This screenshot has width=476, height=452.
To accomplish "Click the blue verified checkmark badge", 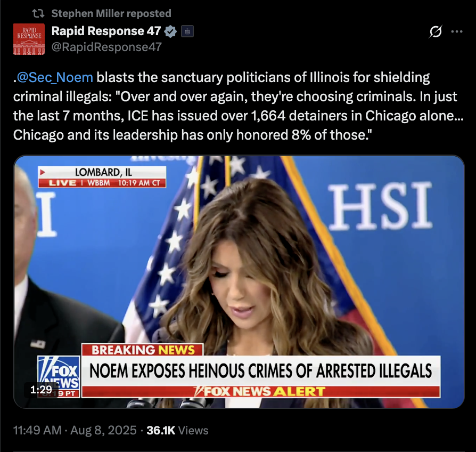I will point(170,31).
